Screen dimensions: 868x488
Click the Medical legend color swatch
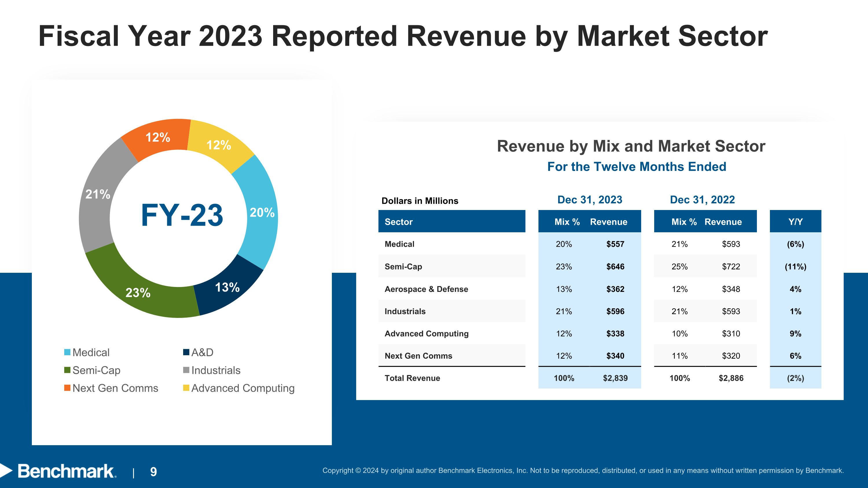pos(67,352)
